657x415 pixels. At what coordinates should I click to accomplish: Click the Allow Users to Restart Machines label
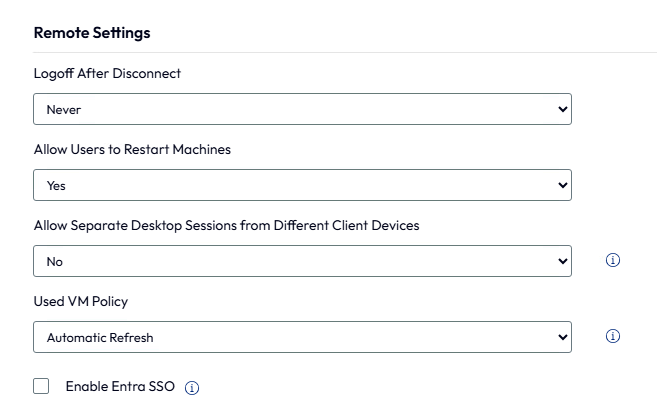click(x=132, y=149)
